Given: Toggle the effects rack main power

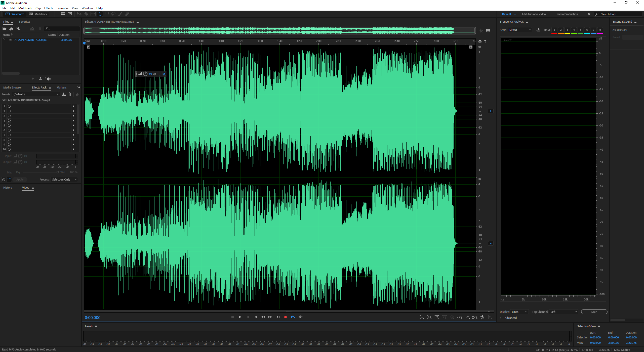Looking at the screenshot, I should [x=4, y=180].
